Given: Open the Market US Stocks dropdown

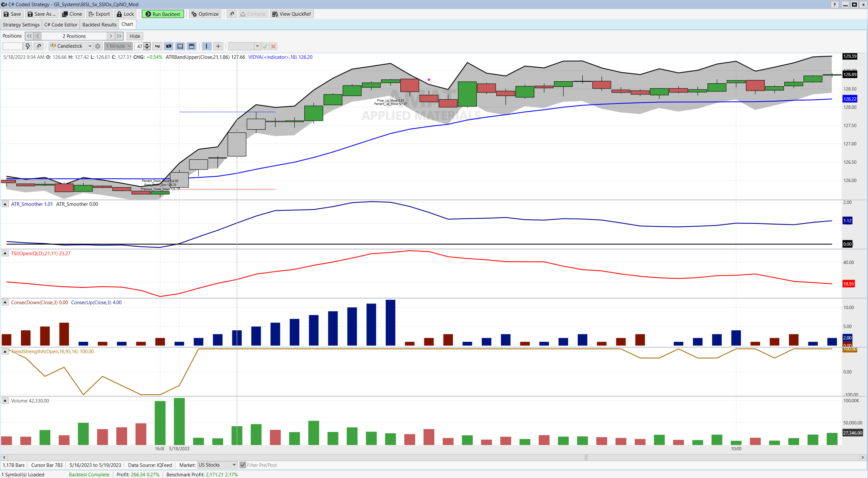Looking at the screenshot, I should click(x=217, y=465).
